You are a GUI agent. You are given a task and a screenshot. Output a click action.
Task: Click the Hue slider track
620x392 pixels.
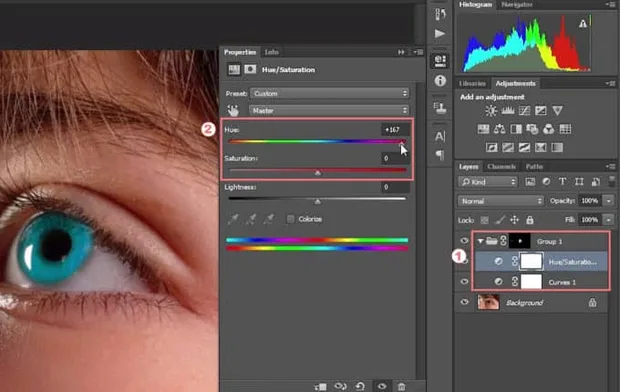pyautogui.click(x=317, y=141)
